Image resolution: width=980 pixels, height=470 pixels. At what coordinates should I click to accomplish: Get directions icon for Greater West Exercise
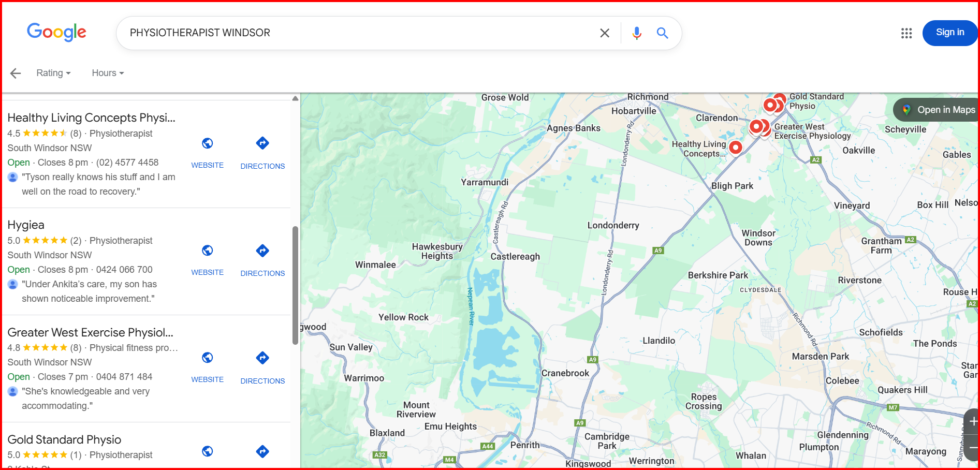262,358
